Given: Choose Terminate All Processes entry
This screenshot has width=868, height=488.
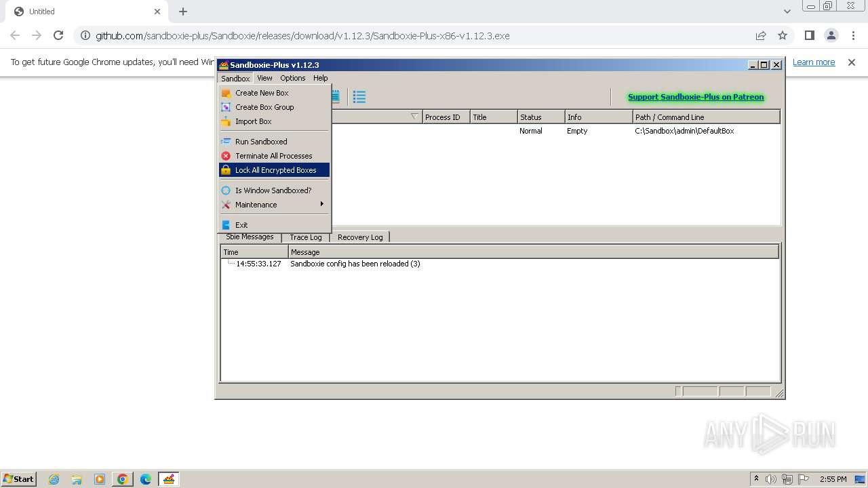Looking at the screenshot, I should coord(274,156).
